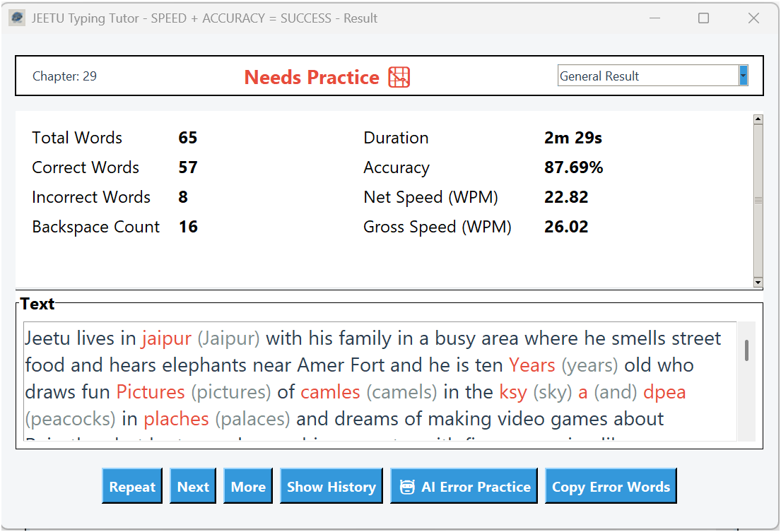Open the General Result dropdown
The width and height of the screenshot is (781, 532).
[x=650, y=75]
